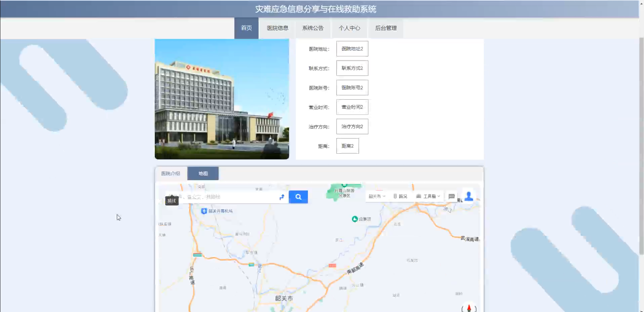The height and width of the screenshot is (312, 644).
Task: Open 后台管理 navigation item
Action: point(386,28)
